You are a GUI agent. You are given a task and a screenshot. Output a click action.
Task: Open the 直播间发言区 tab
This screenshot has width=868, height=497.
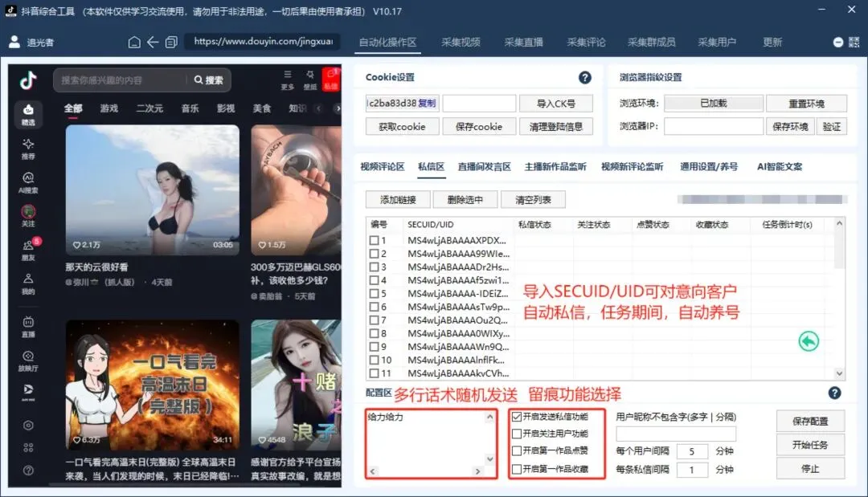pyautogui.click(x=485, y=167)
